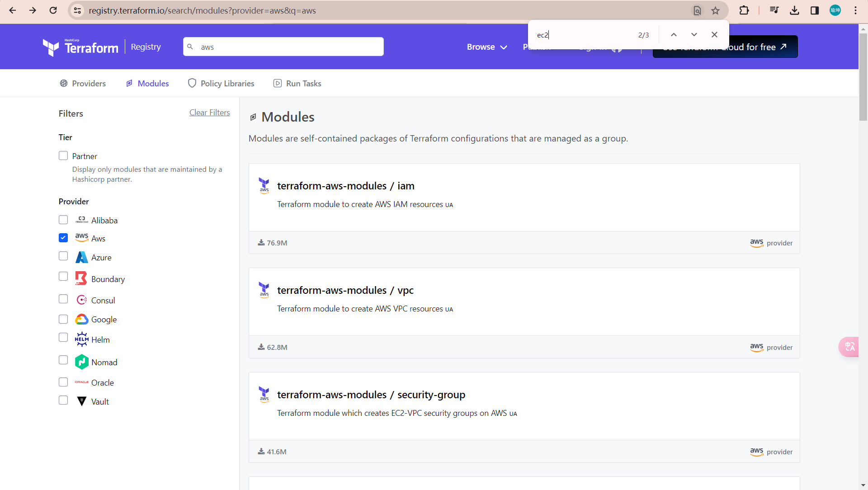Jump to previous find result for ec2
This screenshot has width=868, height=490.
click(x=674, y=35)
